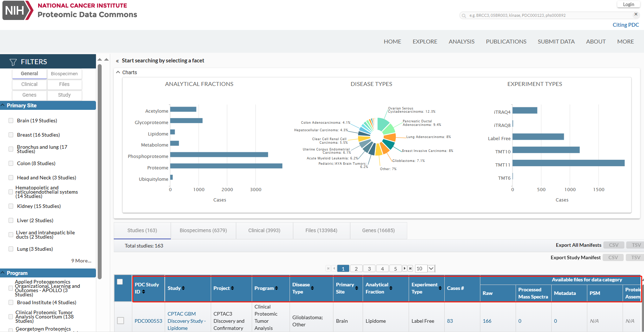The image size is (644, 332).
Task: Click the NIH logo
Action: (18, 10)
